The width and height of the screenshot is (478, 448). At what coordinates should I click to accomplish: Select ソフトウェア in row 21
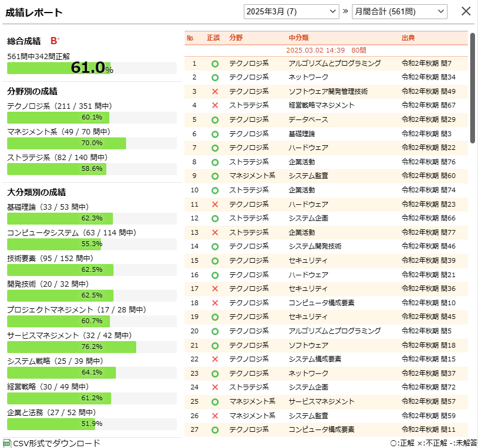[308, 345]
